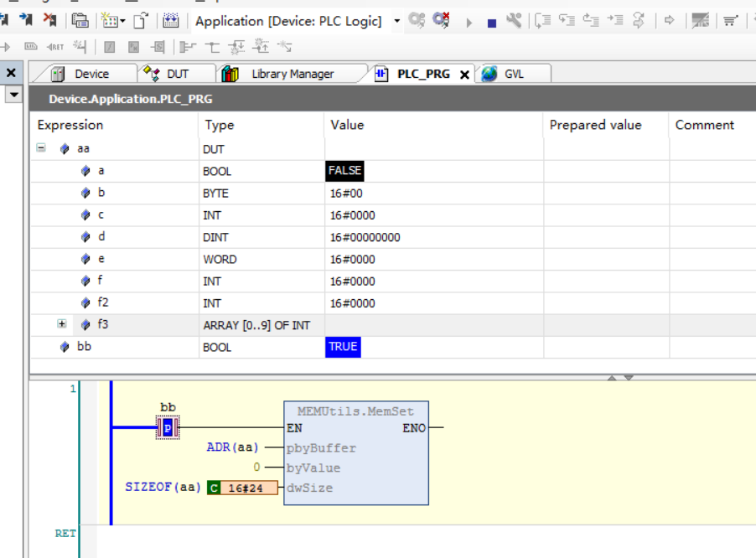Click the shopping cart store icon

[731, 21]
